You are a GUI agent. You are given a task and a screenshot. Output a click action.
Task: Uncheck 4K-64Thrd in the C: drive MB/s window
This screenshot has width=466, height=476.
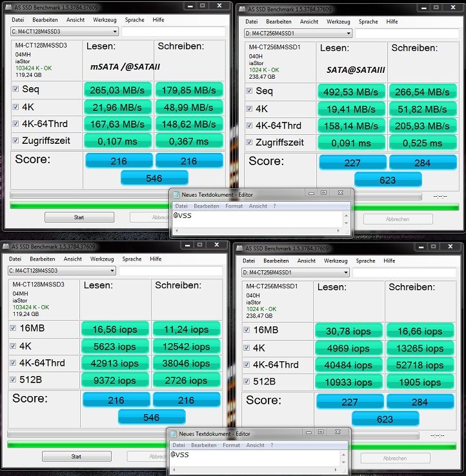(x=15, y=124)
